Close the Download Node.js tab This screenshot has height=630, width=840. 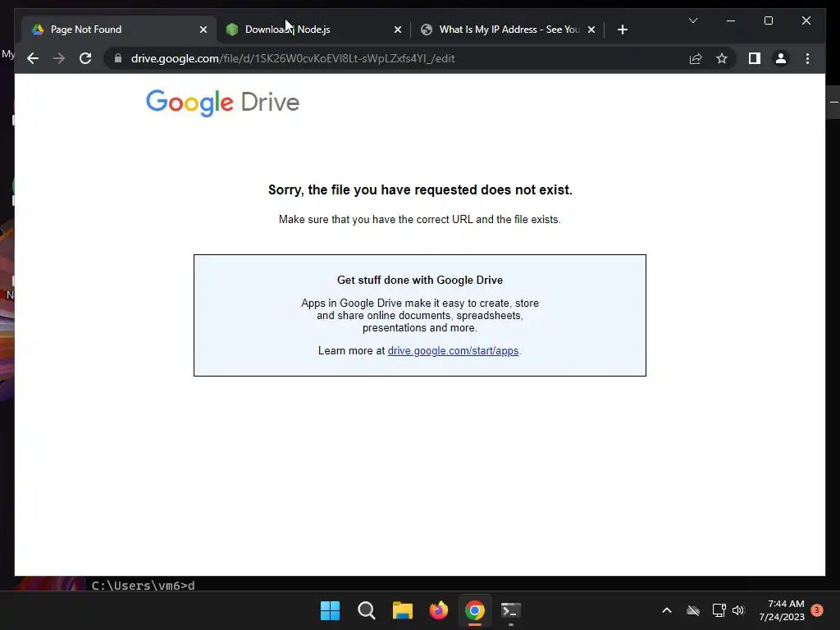pyautogui.click(x=398, y=30)
